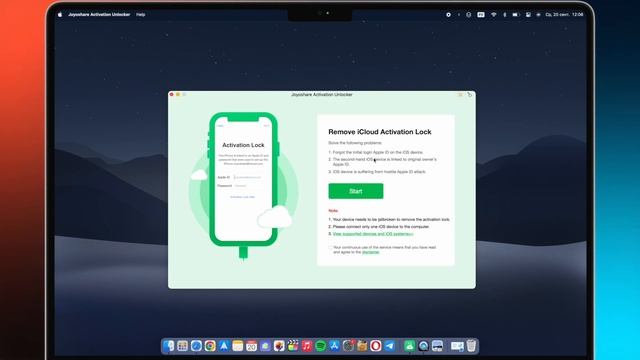Click the phone Activation Lock illustration
Screen dimensions: 640x360
(244, 180)
